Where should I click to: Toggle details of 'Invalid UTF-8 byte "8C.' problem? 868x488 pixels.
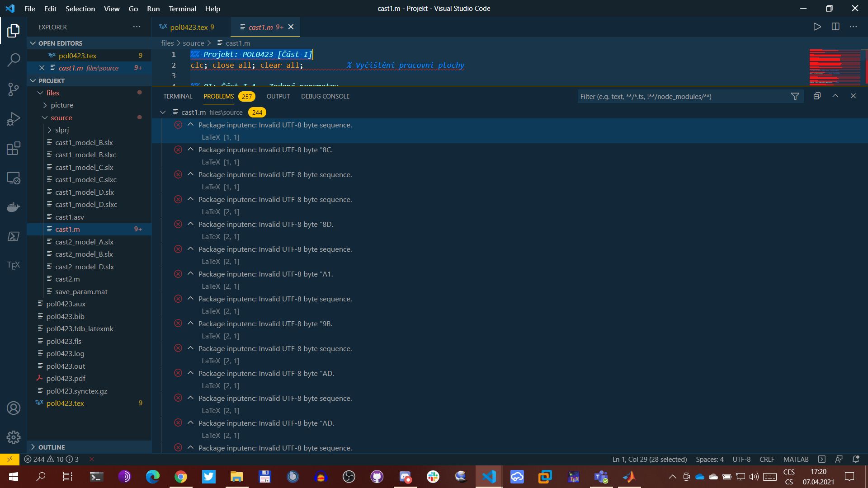[190, 150]
